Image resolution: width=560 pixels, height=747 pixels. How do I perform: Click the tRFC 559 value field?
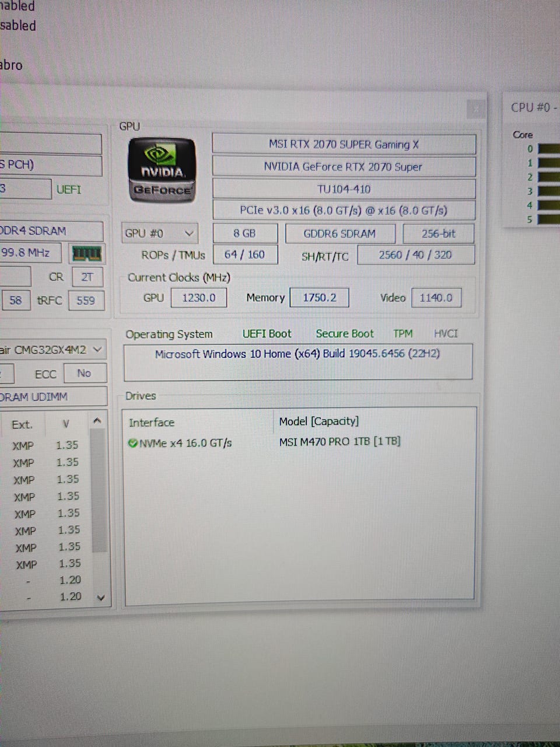(x=86, y=301)
